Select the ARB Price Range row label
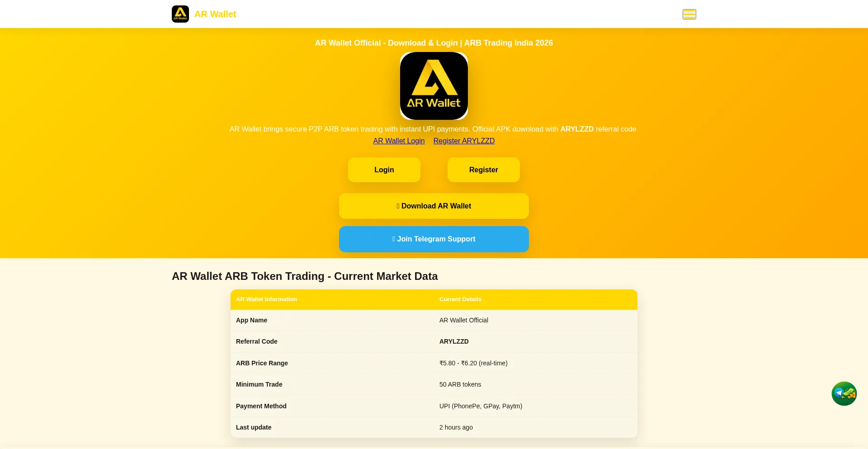The image size is (868, 449). [262, 363]
